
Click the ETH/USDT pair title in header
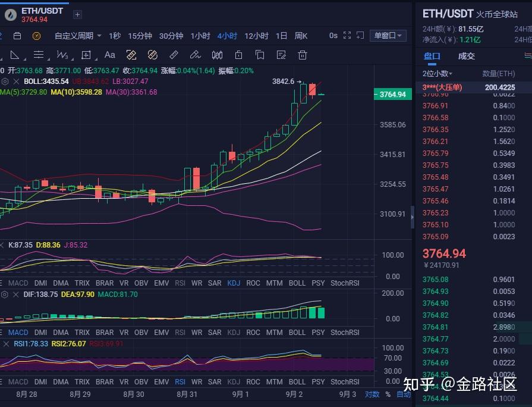42,11
